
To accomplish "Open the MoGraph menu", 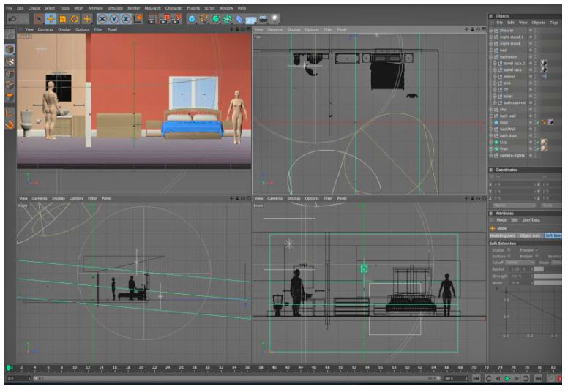I will 152,7.
